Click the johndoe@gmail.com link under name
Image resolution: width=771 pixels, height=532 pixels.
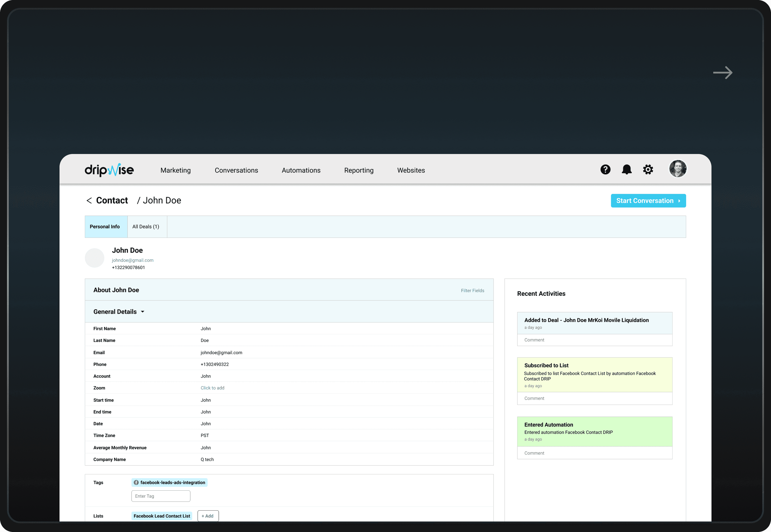[133, 260]
